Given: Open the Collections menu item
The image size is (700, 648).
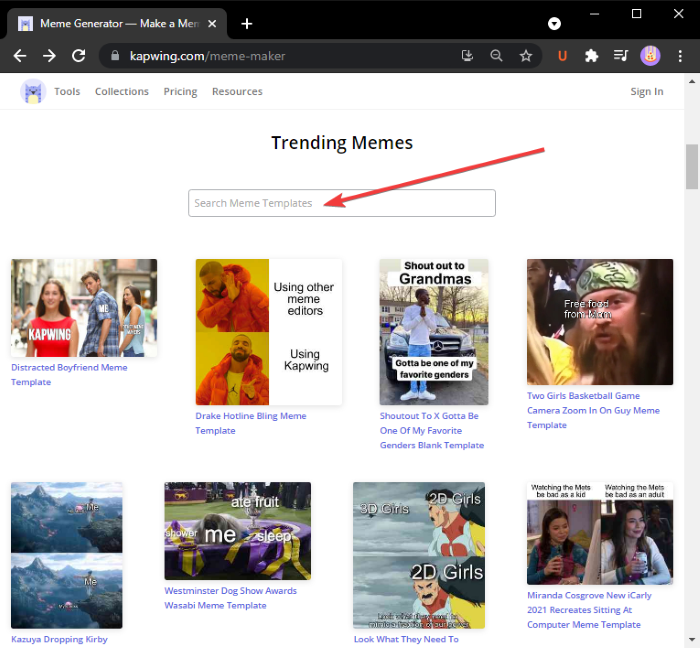Looking at the screenshot, I should tap(121, 92).
